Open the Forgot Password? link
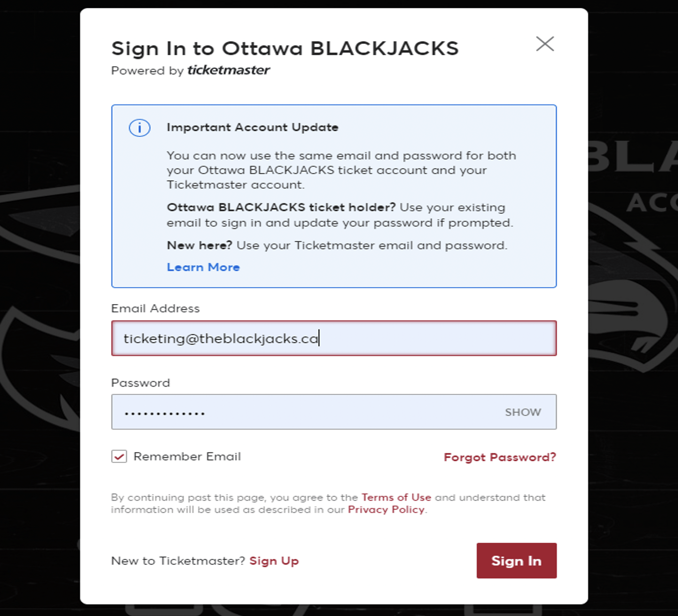 pyautogui.click(x=500, y=457)
